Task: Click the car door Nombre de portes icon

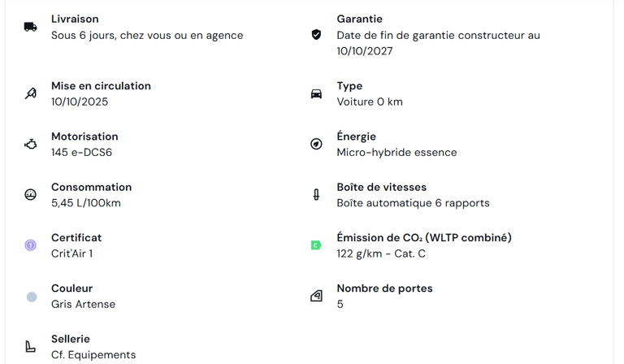Action: [316, 297]
